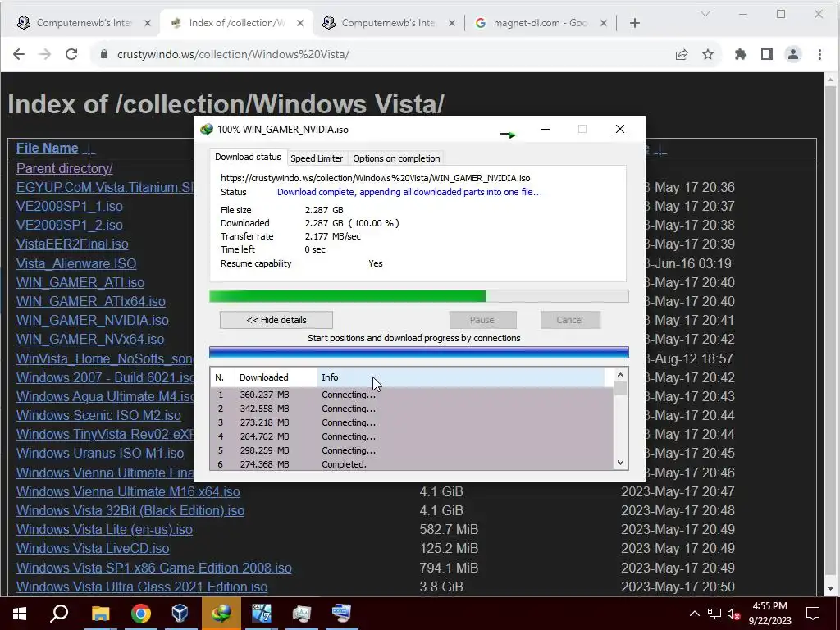Open File Explorer from the taskbar
Image resolution: width=840 pixels, height=630 pixels.
(x=100, y=614)
